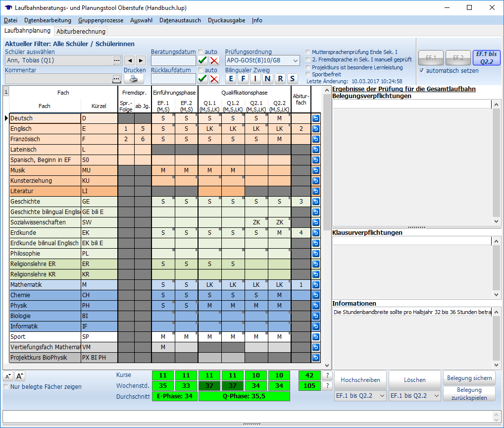Image resolution: width=504 pixels, height=428 pixels.
Task: Reset the Geschichte row with blue icon
Action: [316, 202]
